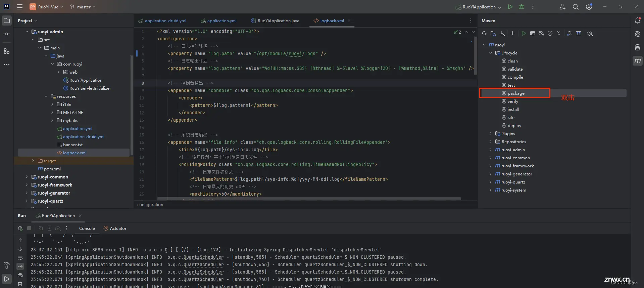This screenshot has height=288, width=644.
Task: Click Download Sources Maven icon
Action: [502, 33]
